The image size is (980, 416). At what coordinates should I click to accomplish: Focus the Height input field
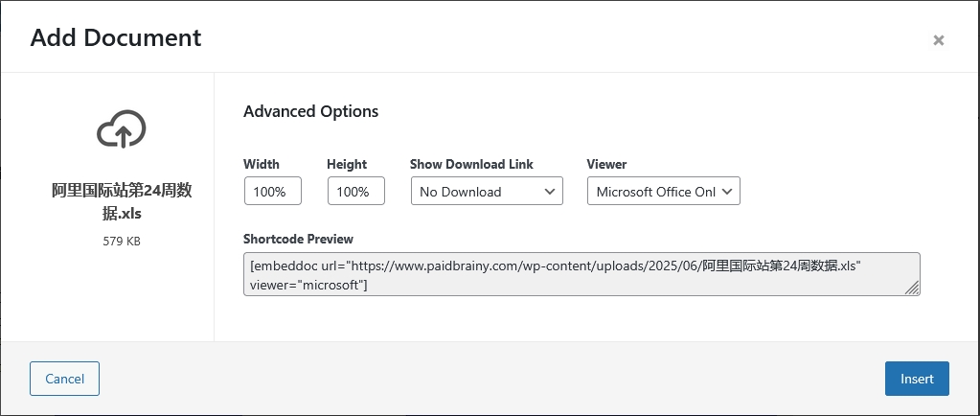click(355, 191)
